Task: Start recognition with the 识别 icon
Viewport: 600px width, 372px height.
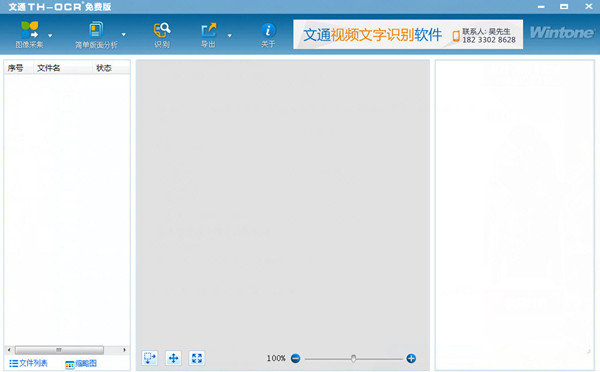Action: pyautogui.click(x=162, y=30)
